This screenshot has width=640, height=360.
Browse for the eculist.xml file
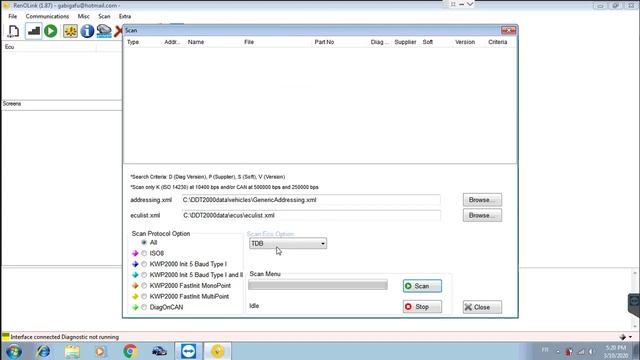[482, 216]
